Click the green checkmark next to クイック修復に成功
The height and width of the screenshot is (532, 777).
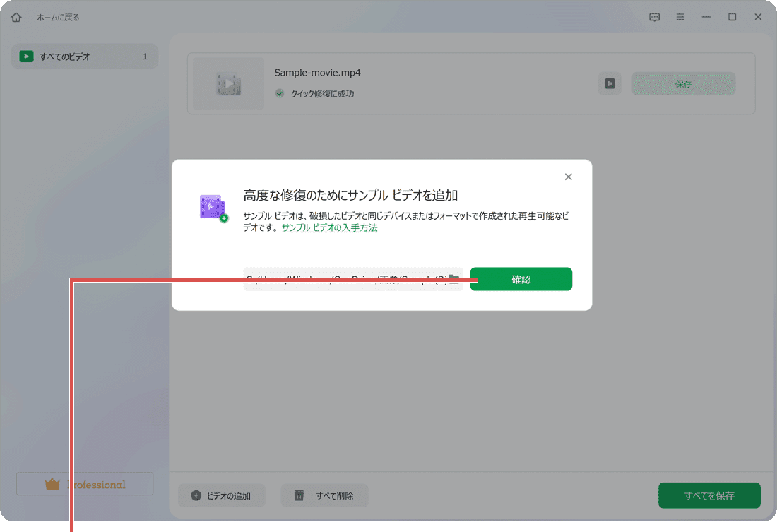tap(279, 93)
